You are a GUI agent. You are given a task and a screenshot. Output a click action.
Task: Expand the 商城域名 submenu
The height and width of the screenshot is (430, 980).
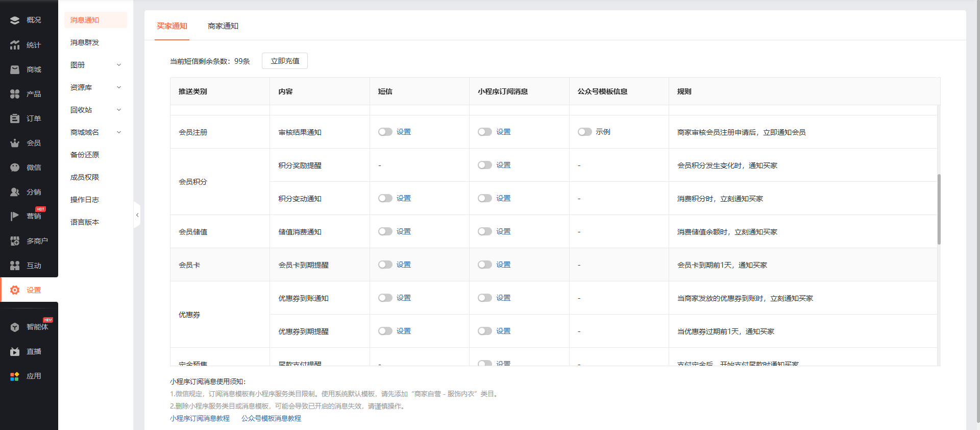click(x=119, y=132)
